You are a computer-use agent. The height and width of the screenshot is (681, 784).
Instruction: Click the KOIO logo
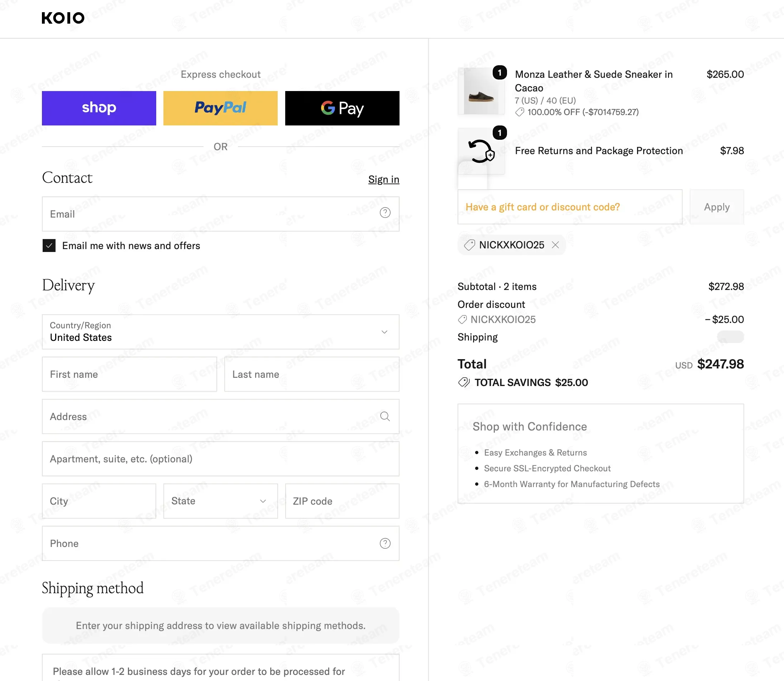point(63,18)
